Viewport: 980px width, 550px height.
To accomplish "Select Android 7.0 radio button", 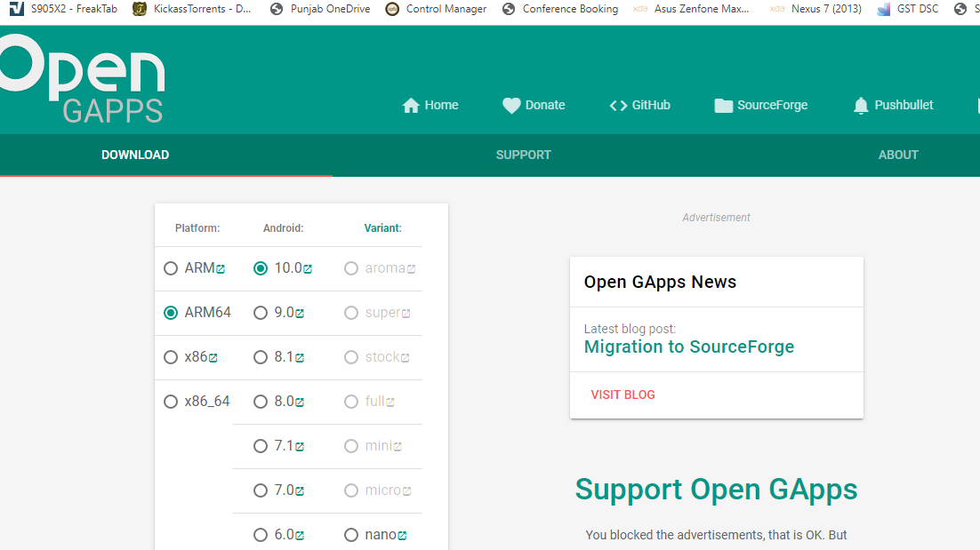I will (x=261, y=490).
